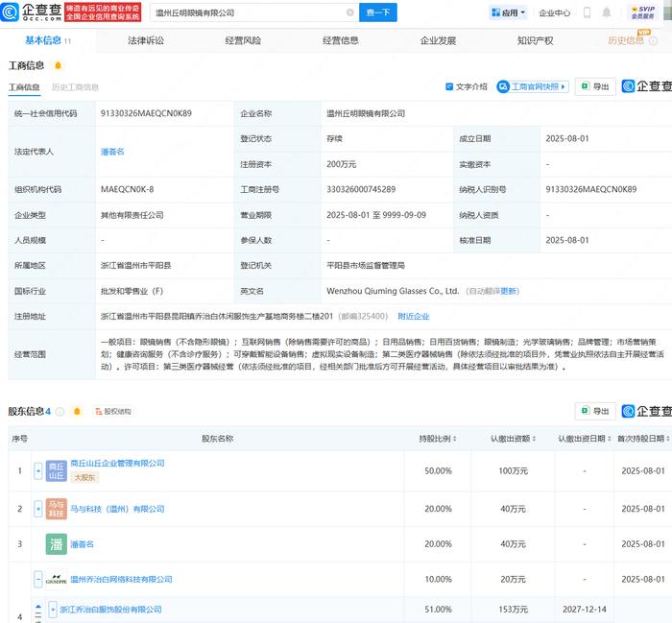Open the 股权结构 equity structure view
The width and height of the screenshot is (672, 623).
(113, 412)
